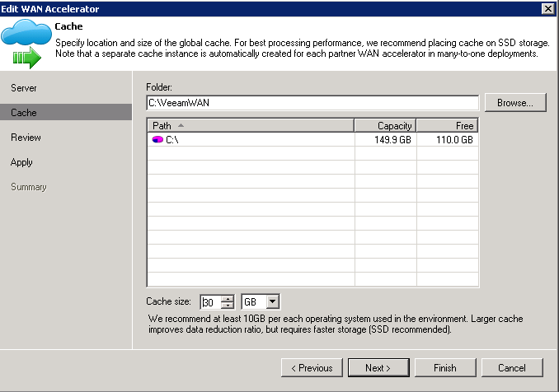
Task: Click the Cache size number field
Action: [211, 302]
